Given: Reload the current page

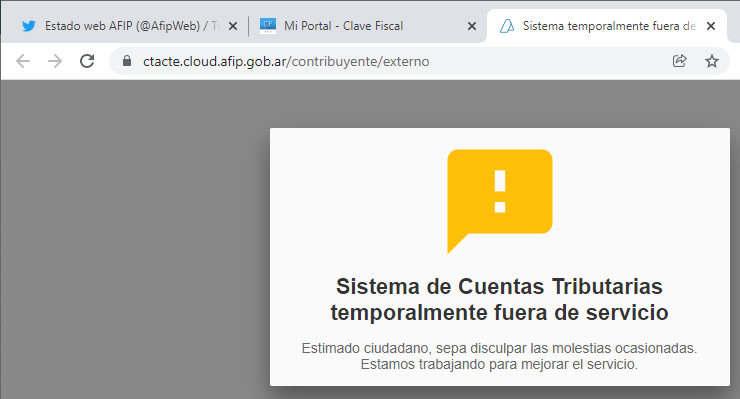Looking at the screenshot, I should point(87,61).
